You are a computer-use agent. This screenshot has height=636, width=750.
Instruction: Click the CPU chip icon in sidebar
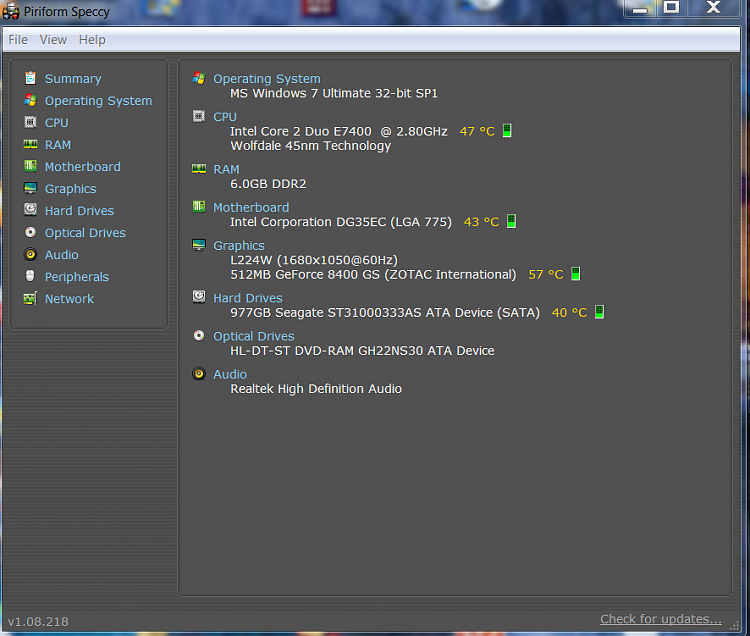[30, 122]
